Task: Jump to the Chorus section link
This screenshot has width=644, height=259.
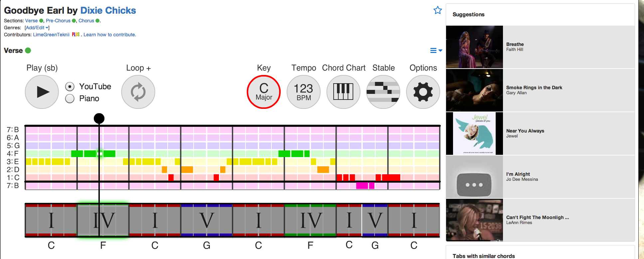Action: pyautogui.click(x=86, y=21)
